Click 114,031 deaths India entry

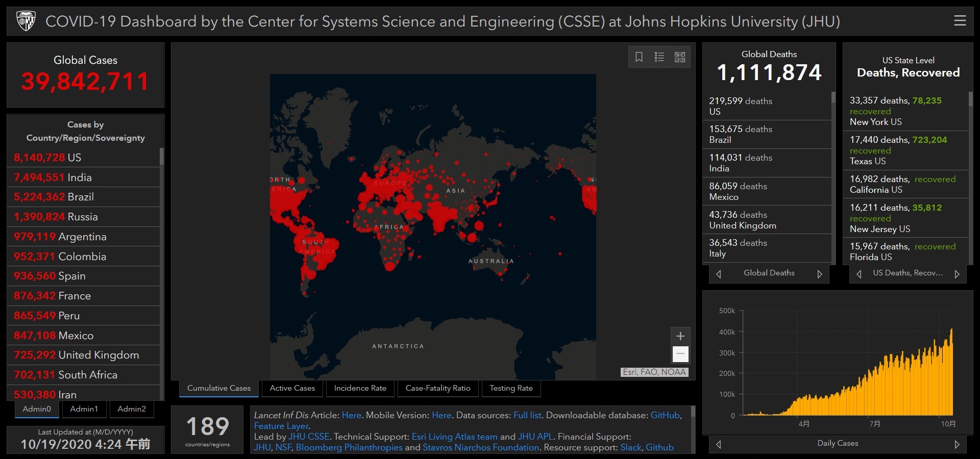pos(767,163)
